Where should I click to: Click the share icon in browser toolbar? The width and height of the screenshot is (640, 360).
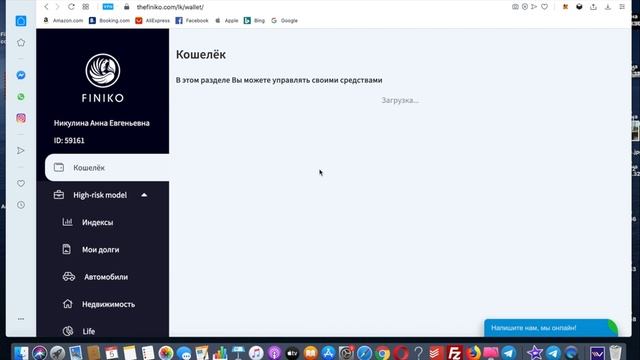click(x=593, y=7)
